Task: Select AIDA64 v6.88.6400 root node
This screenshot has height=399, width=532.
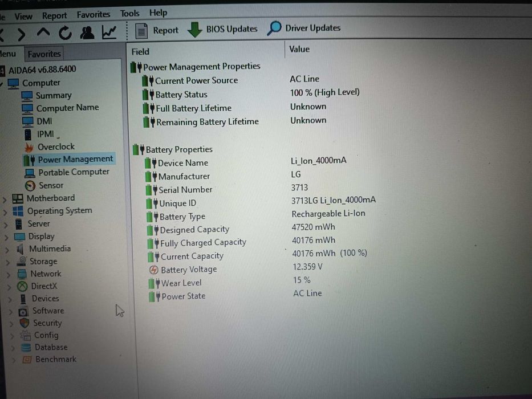Action: pyautogui.click(x=38, y=70)
